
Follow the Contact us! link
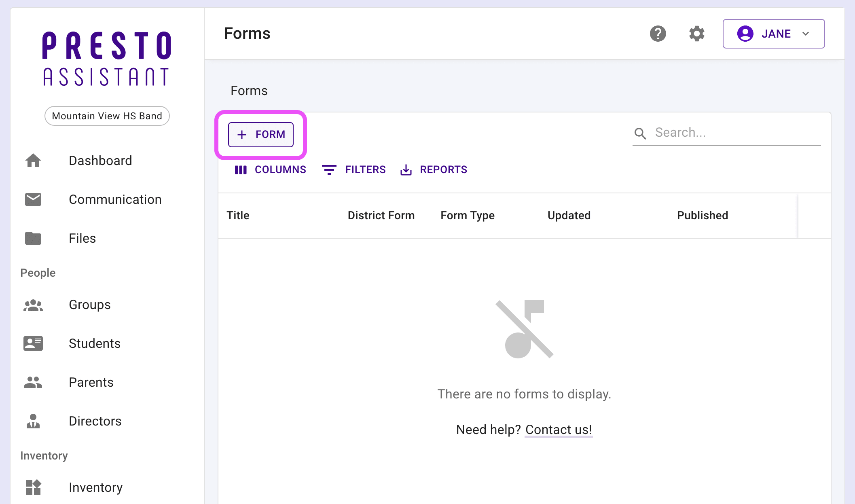[x=559, y=430]
